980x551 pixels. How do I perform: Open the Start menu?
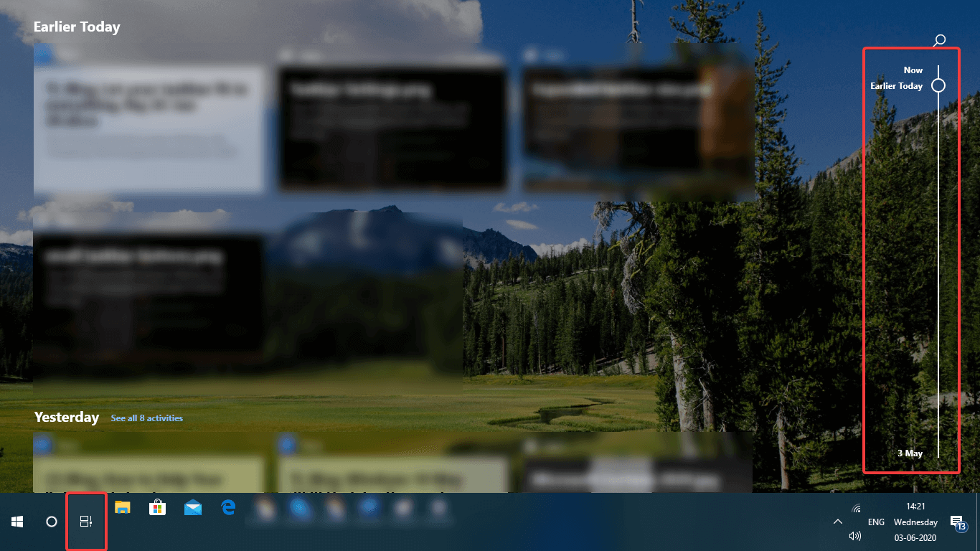click(x=17, y=522)
